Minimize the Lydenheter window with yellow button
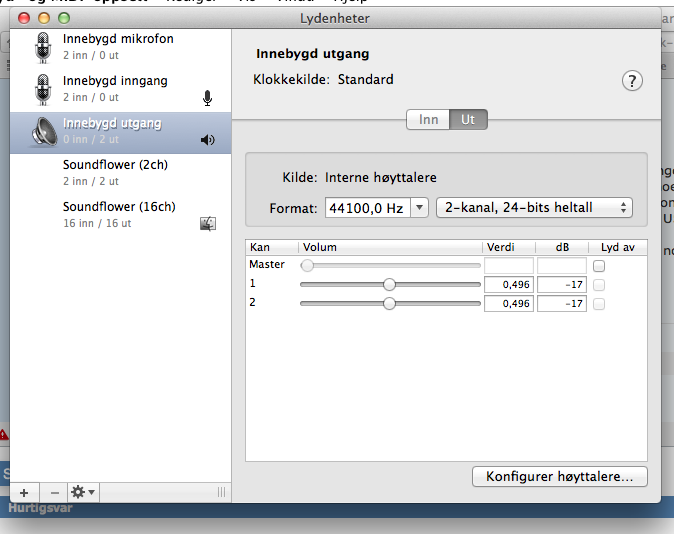The image size is (674, 534). pyautogui.click(x=44, y=18)
